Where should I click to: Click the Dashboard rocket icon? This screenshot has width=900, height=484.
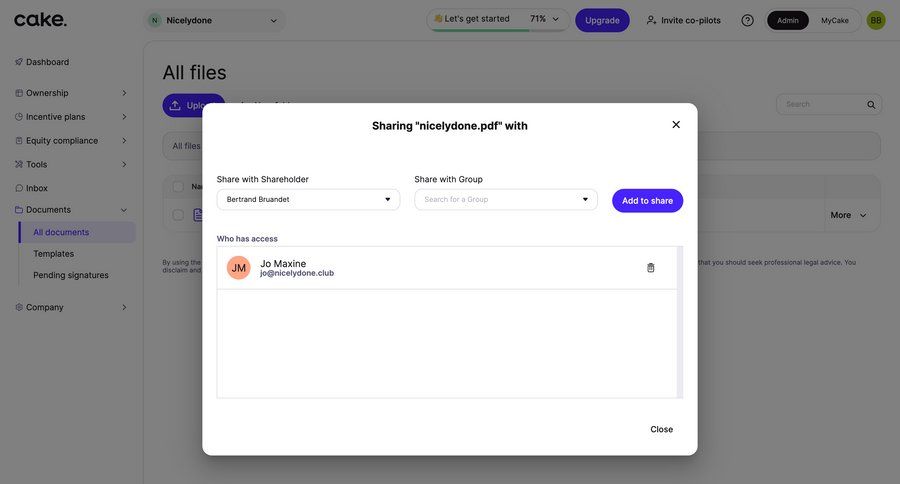19,62
